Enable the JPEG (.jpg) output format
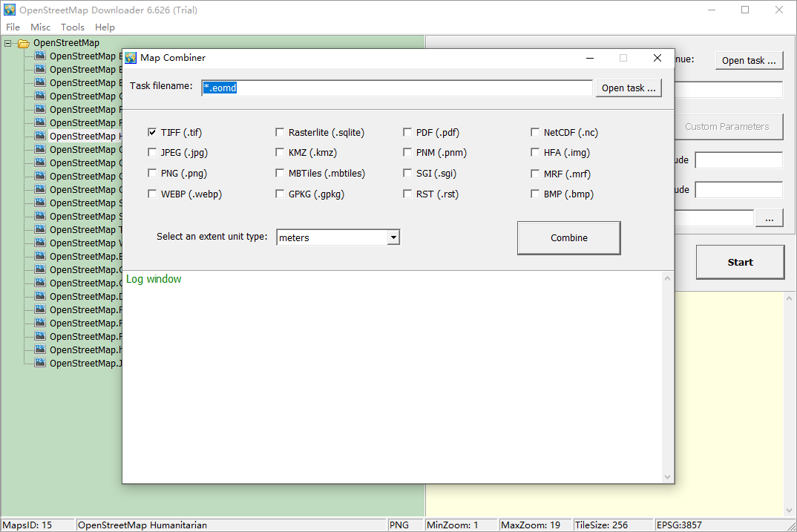 [x=152, y=153]
